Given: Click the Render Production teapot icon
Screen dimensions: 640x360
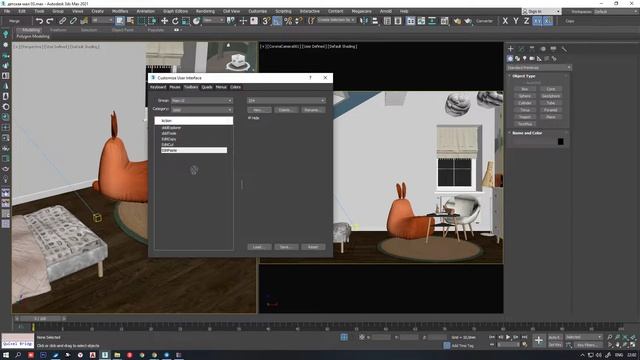Looking at the screenshot, I should [468, 21].
